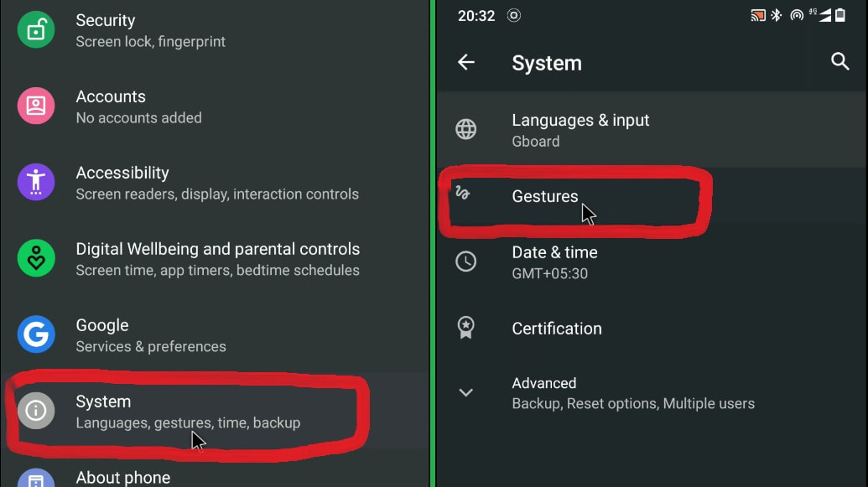868x487 pixels.
Task: Tap the back arrow on System page
Action: [x=467, y=62]
